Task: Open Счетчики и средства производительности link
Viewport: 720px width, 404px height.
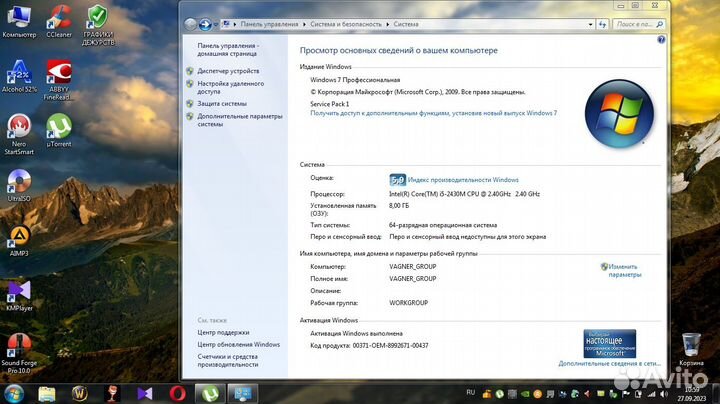Action: pos(228,360)
